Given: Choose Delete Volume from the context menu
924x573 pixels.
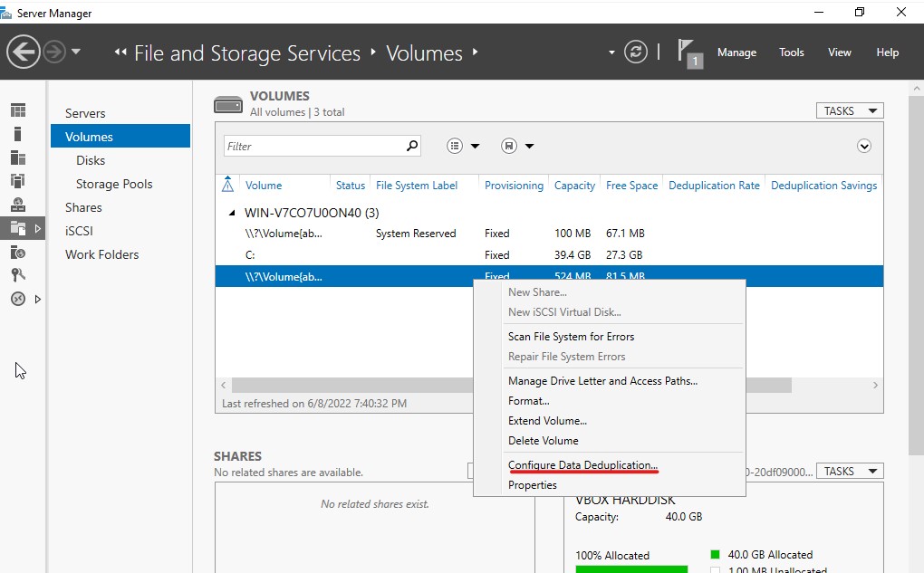Looking at the screenshot, I should coord(543,441).
